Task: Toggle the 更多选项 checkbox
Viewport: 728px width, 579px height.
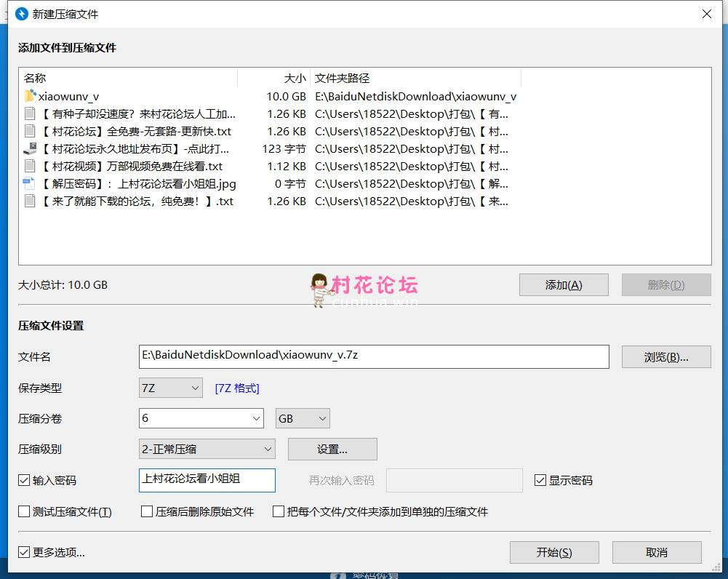Action: (x=24, y=552)
